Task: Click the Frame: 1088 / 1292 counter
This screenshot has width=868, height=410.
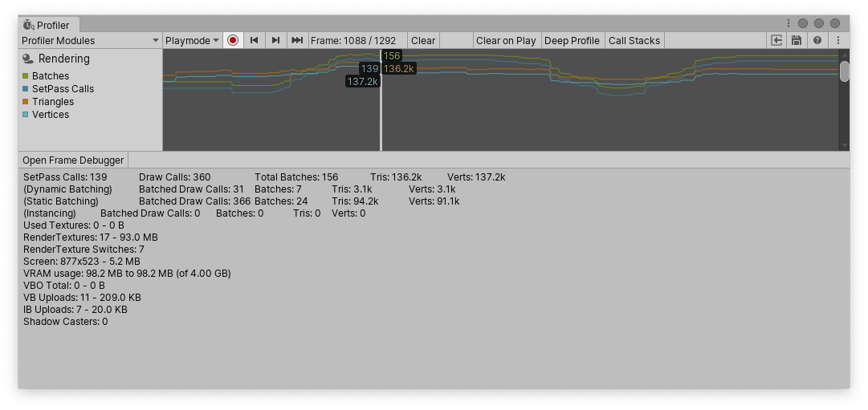Action: click(354, 40)
